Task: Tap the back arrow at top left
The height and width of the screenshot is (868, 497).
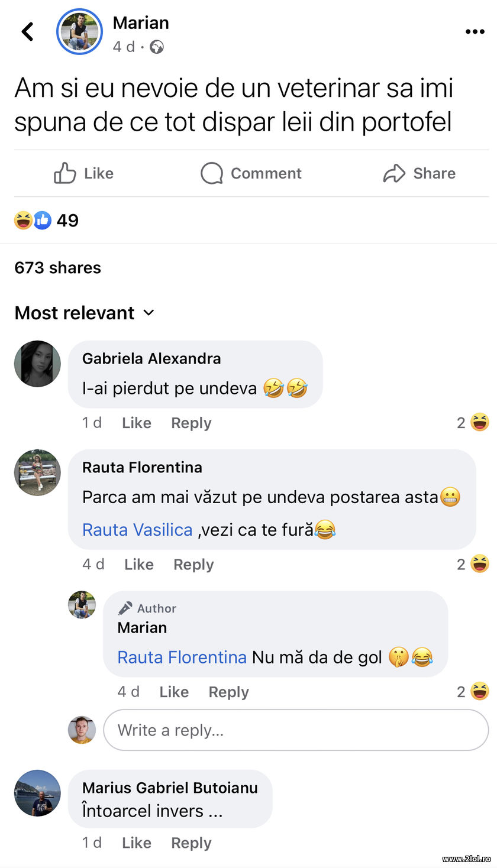Action: [27, 31]
